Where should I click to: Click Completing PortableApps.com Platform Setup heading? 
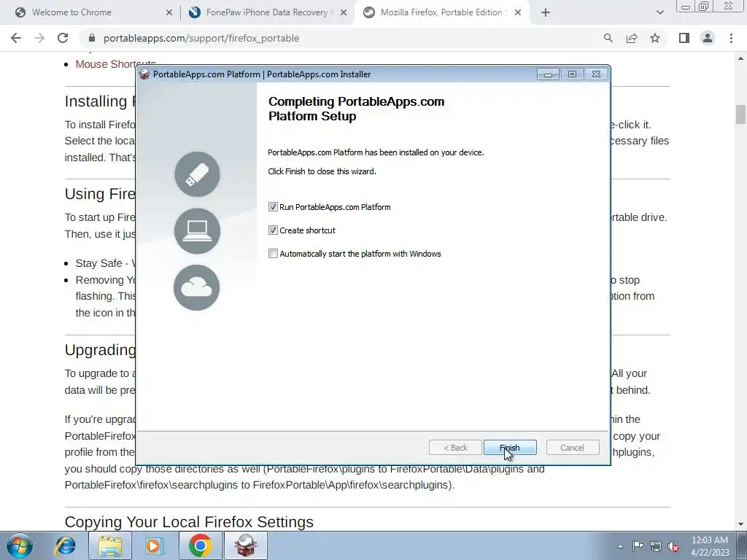tap(356, 109)
